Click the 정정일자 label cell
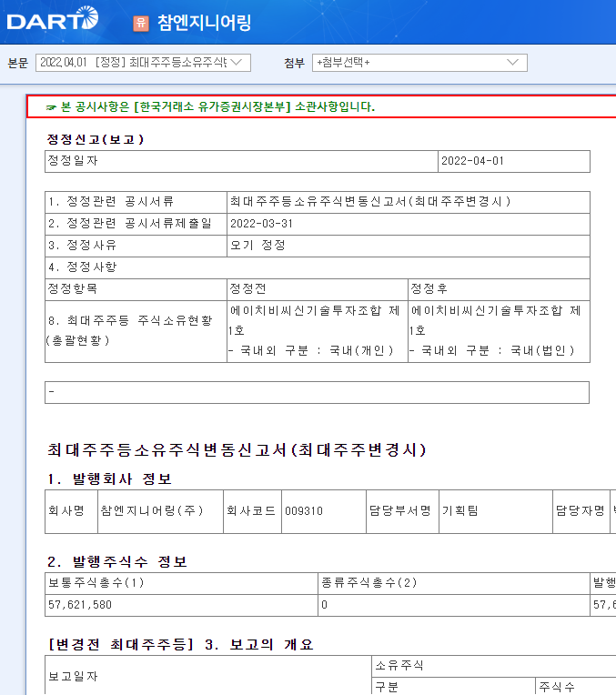The width and height of the screenshot is (616, 695). point(241,161)
